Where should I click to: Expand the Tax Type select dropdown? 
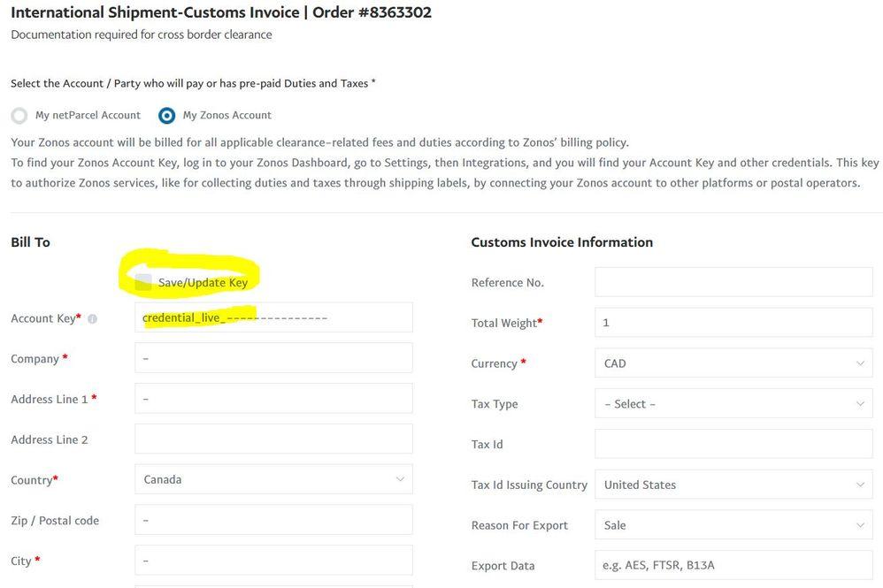coord(733,403)
